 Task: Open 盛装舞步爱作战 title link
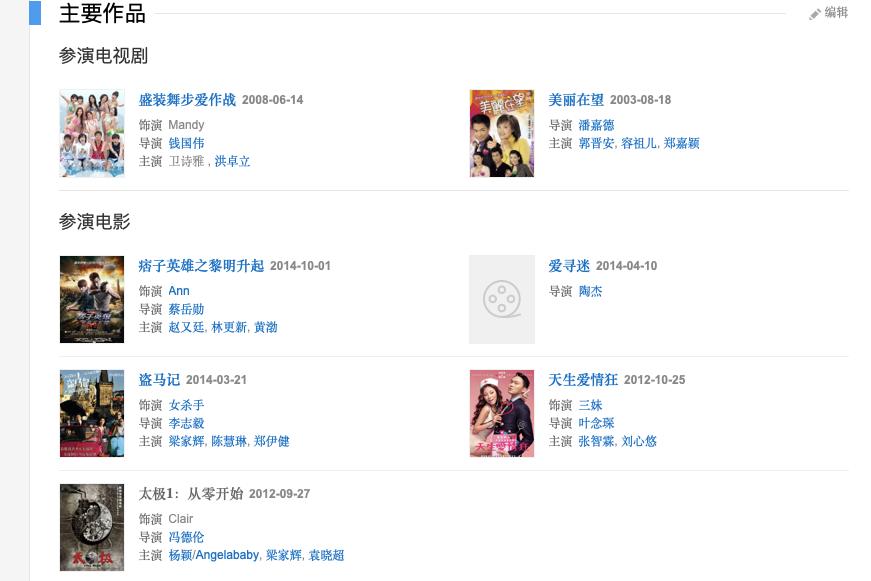(187, 100)
